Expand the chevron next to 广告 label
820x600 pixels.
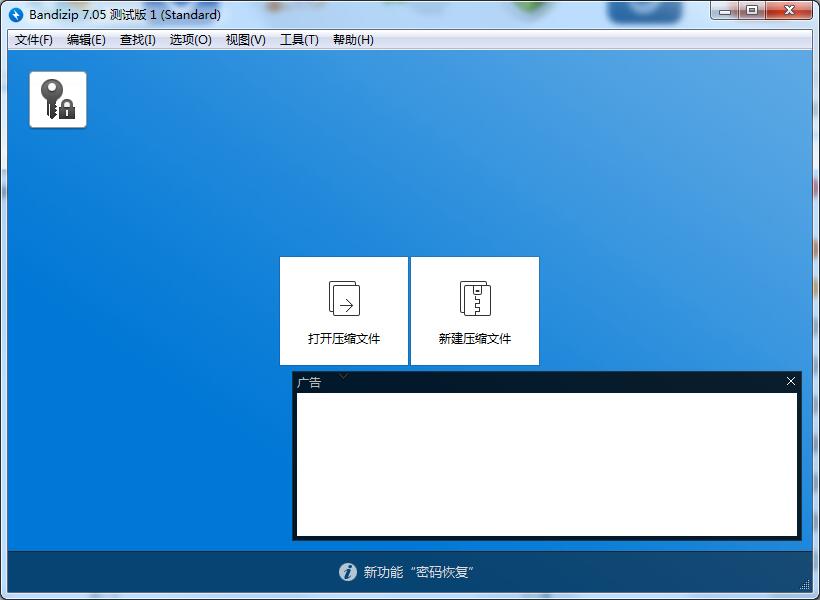(x=344, y=375)
